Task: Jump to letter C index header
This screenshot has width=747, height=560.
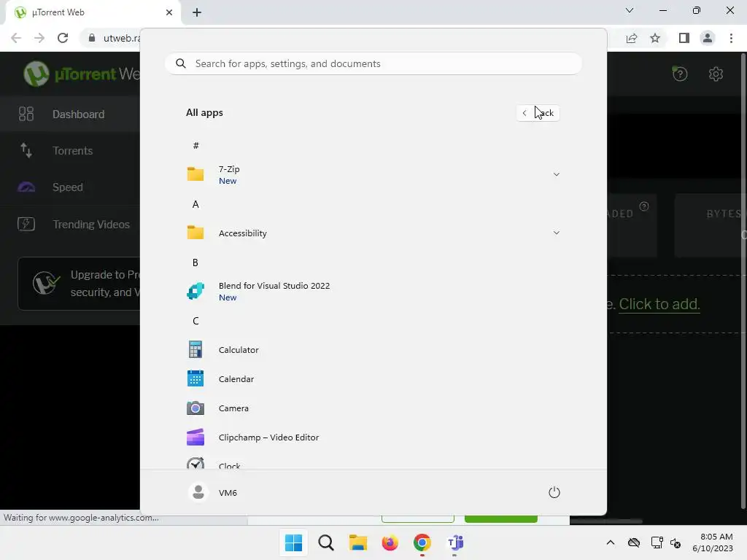Action: click(x=196, y=321)
